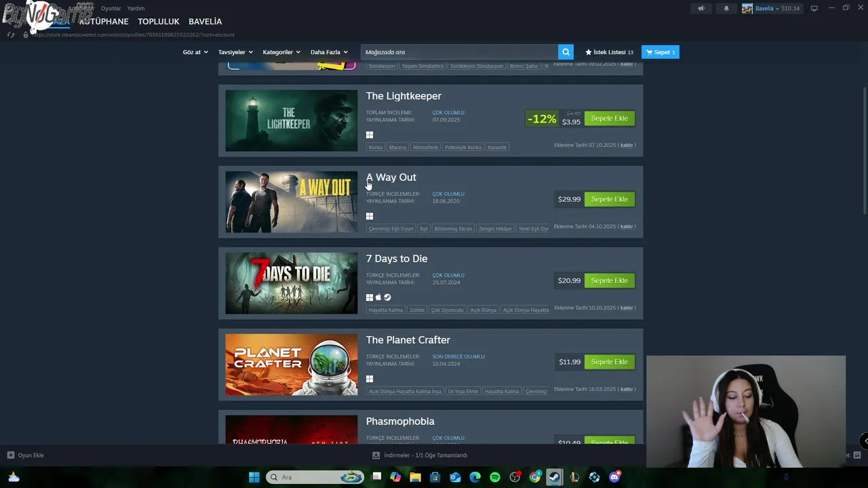
Task: Launch Spotify from the taskbar
Action: (x=495, y=477)
